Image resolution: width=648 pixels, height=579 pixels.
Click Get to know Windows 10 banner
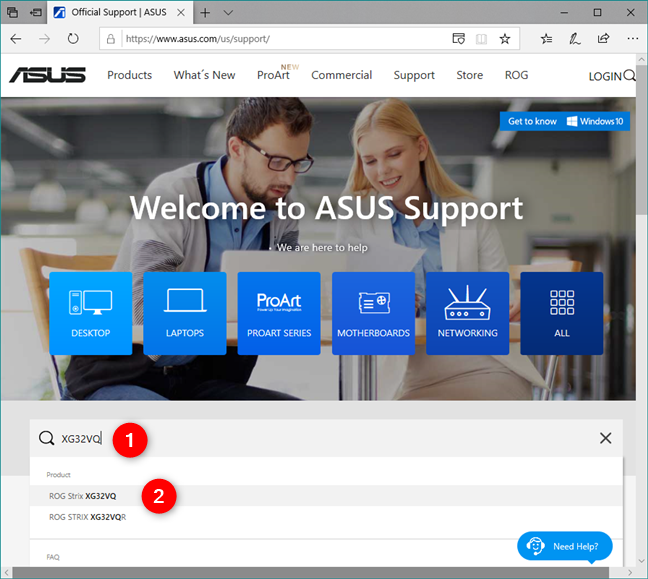pos(565,121)
